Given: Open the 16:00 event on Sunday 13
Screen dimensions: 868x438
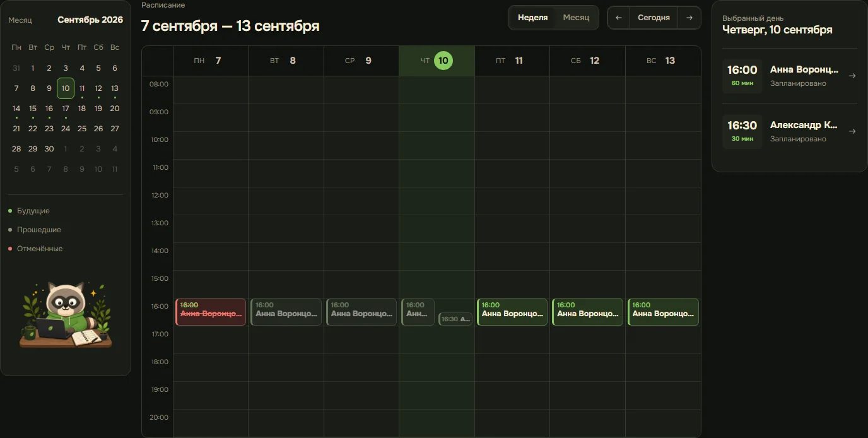Looking at the screenshot, I should [x=663, y=312].
